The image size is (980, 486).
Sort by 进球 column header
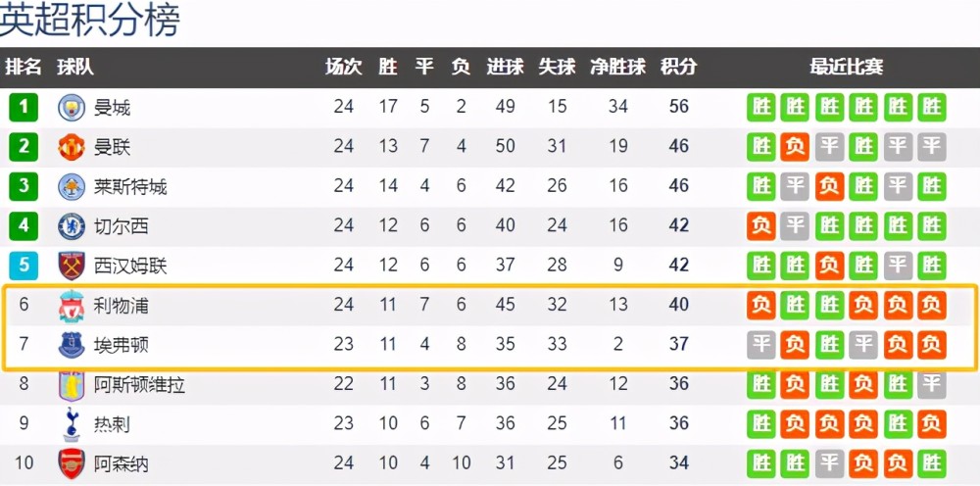[x=506, y=67]
